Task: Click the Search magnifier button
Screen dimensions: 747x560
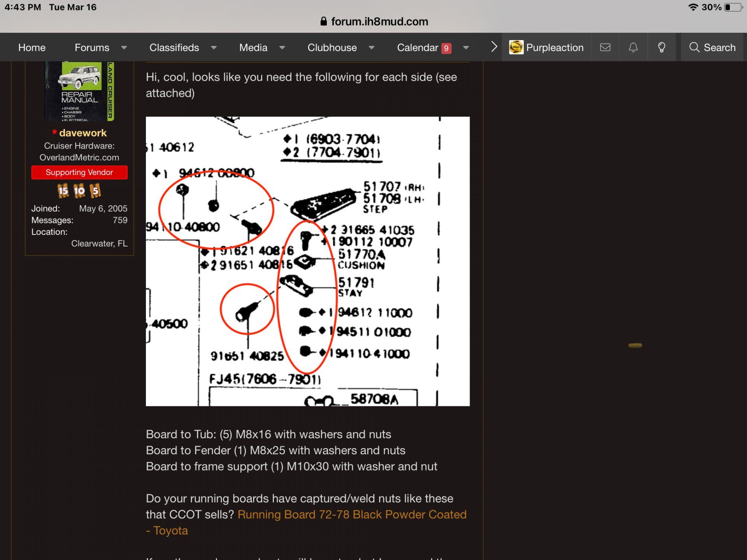Action: (x=712, y=47)
